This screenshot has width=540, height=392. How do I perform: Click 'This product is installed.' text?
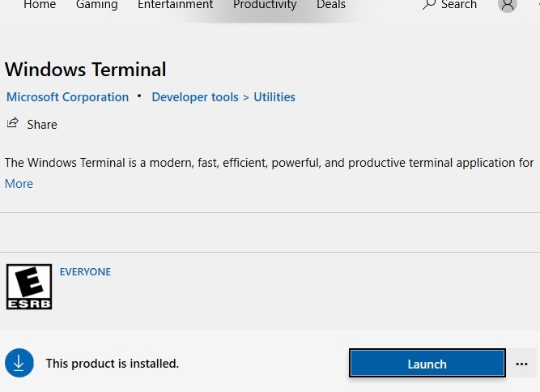click(113, 364)
